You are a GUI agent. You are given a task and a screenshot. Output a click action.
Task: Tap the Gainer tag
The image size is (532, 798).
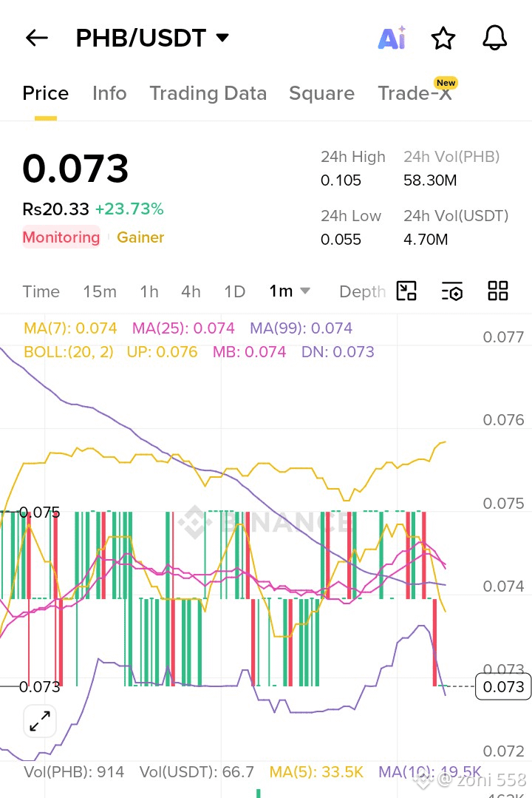[140, 237]
